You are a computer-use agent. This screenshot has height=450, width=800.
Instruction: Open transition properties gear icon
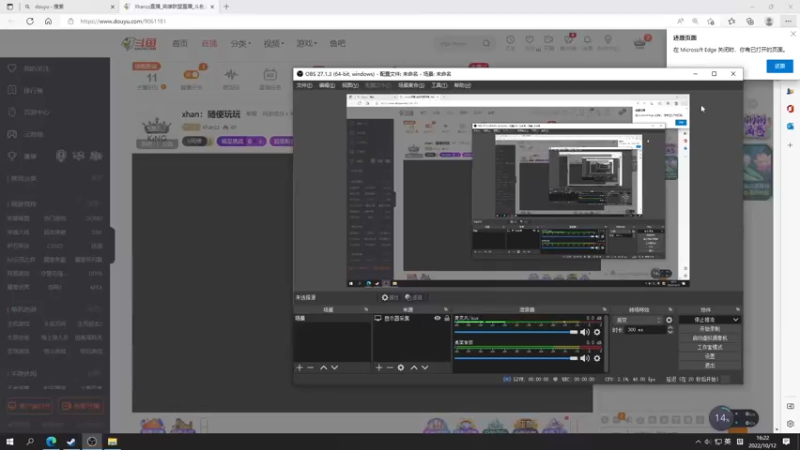[x=669, y=320]
